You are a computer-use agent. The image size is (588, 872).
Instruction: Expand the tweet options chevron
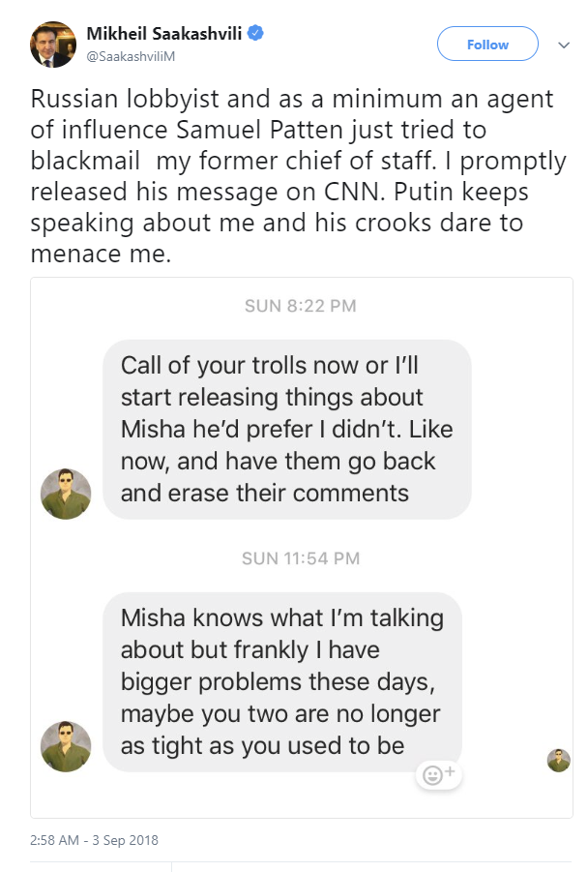(563, 45)
